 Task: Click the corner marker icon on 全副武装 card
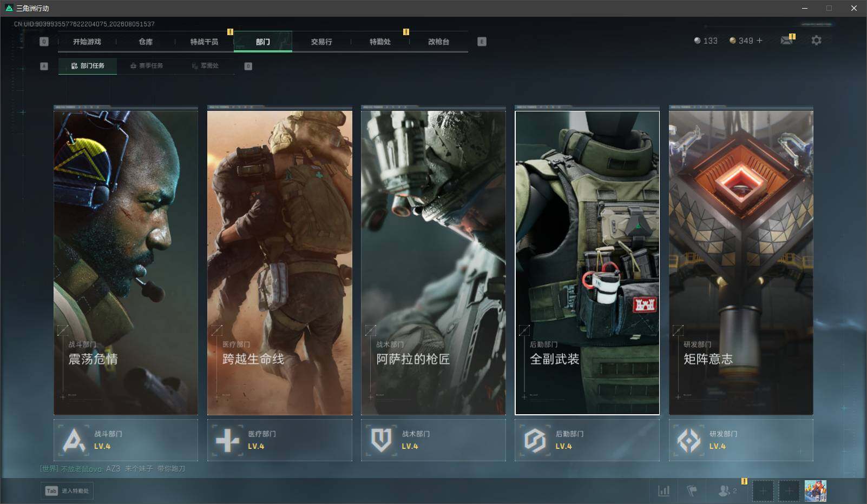524,330
